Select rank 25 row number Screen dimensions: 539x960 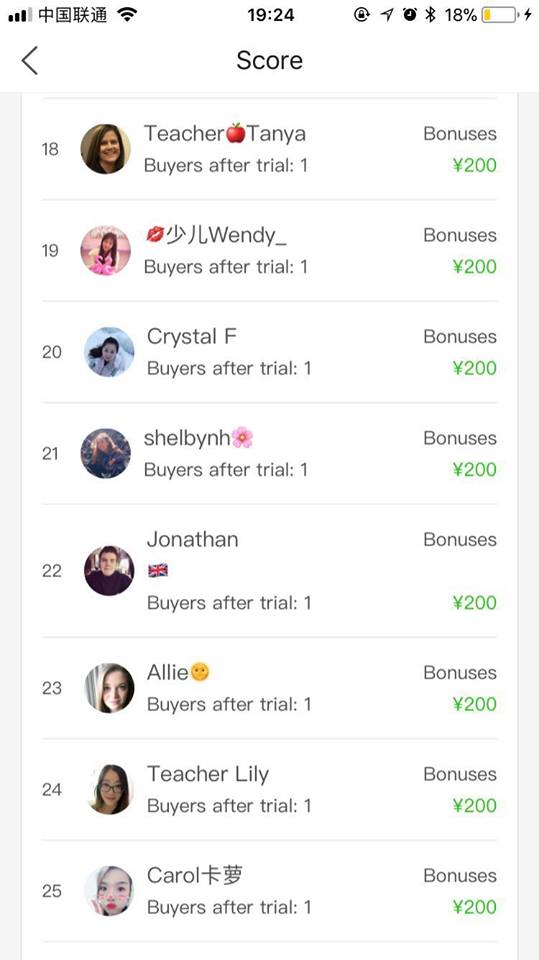click(x=52, y=891)
